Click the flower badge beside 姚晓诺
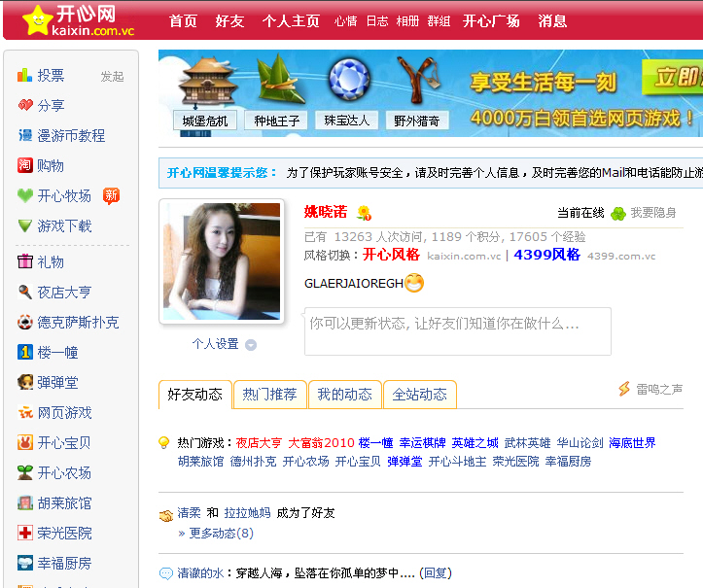The width and height of the screenshot is (703, 588). (364, 213)
